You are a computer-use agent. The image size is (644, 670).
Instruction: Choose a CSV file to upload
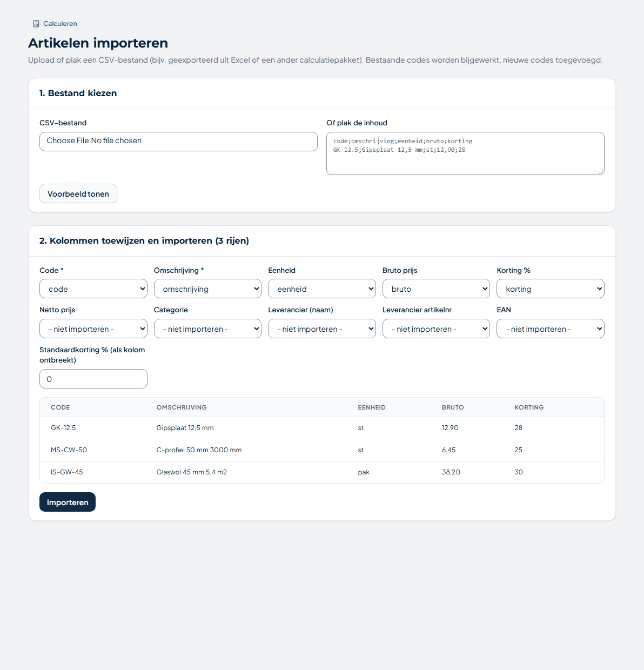pyautogui.click(x=178, y=142)
